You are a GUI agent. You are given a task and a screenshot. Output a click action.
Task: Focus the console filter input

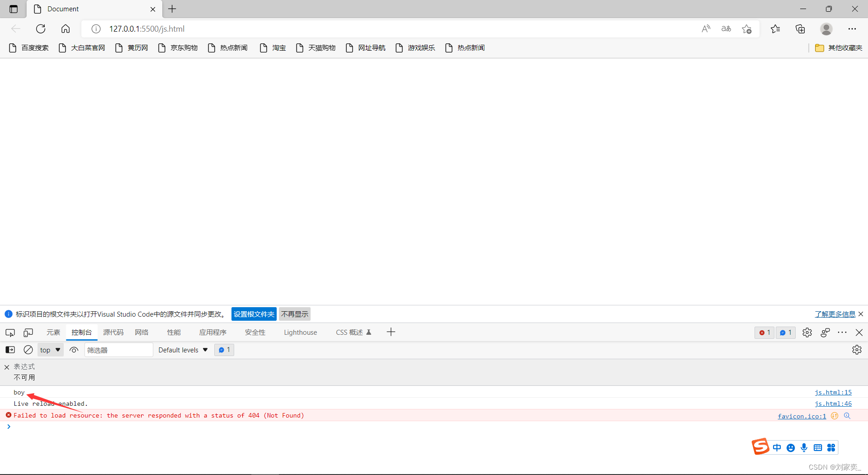pos(119,350)
